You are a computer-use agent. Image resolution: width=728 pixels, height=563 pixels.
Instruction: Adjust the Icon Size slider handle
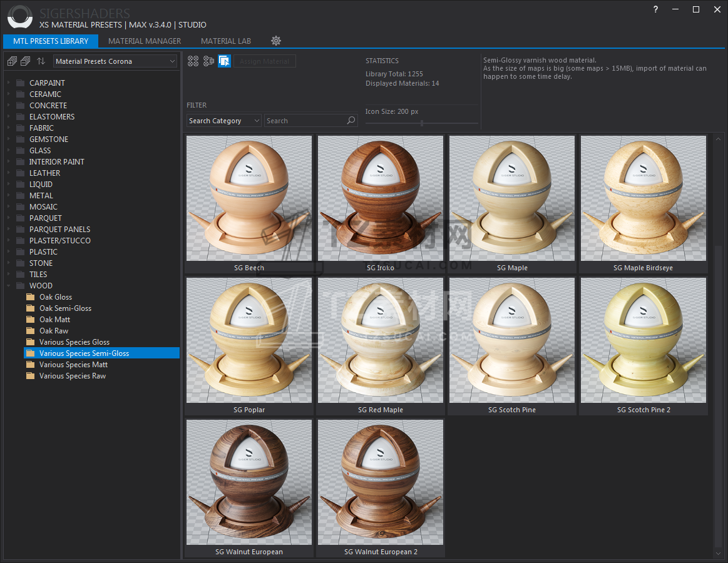[x=421, y=123]
